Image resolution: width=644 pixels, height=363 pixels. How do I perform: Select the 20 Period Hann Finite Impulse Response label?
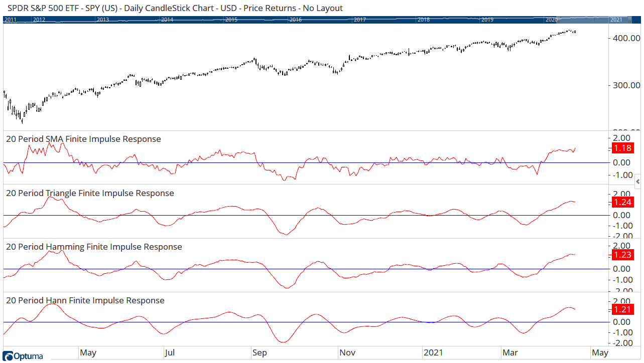[x=85, y=300]
